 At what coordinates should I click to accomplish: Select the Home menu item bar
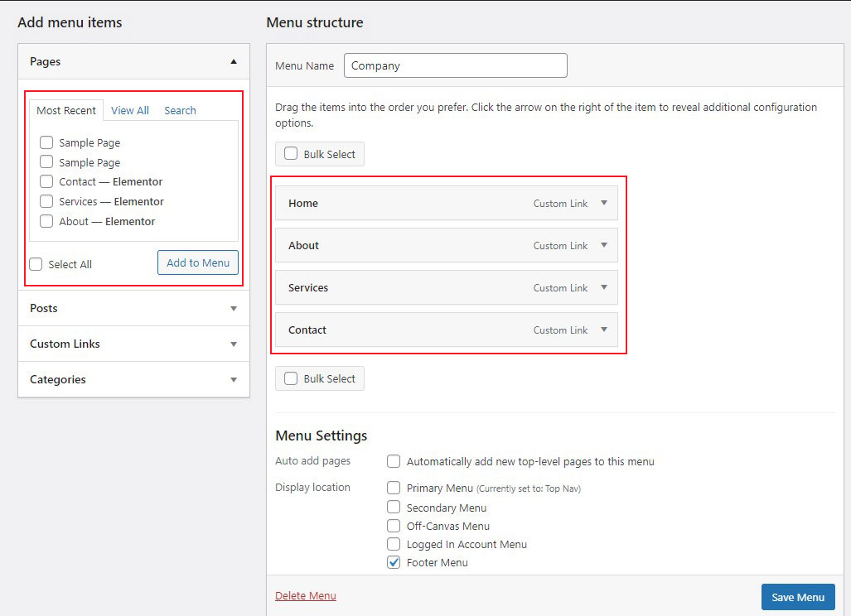pyautogui.click(x=446, y=204)
